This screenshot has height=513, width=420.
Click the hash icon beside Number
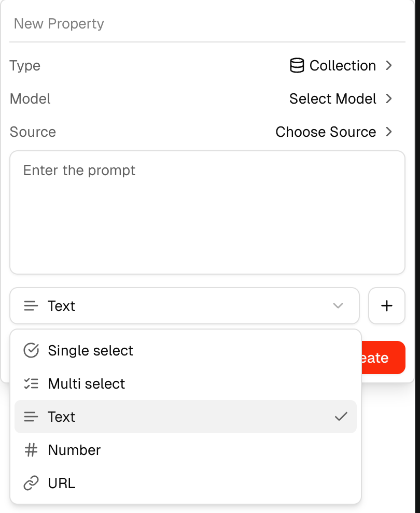click(31, 450)
